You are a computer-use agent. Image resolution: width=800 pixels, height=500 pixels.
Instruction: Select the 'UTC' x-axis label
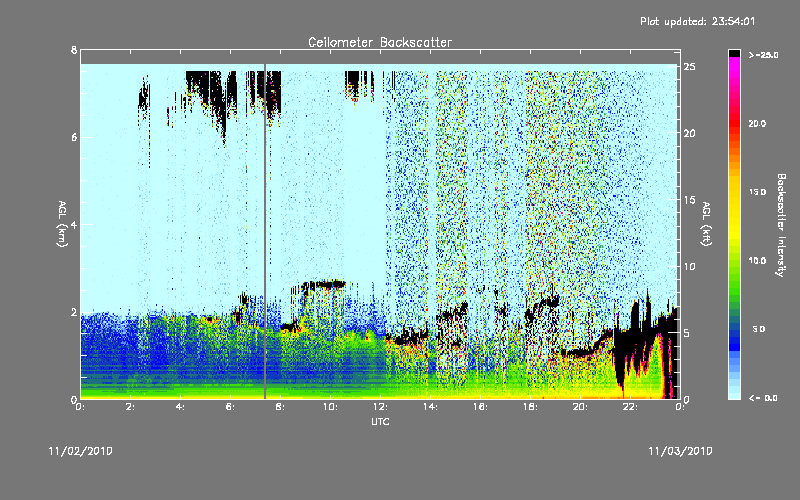(x=380, y=421)
